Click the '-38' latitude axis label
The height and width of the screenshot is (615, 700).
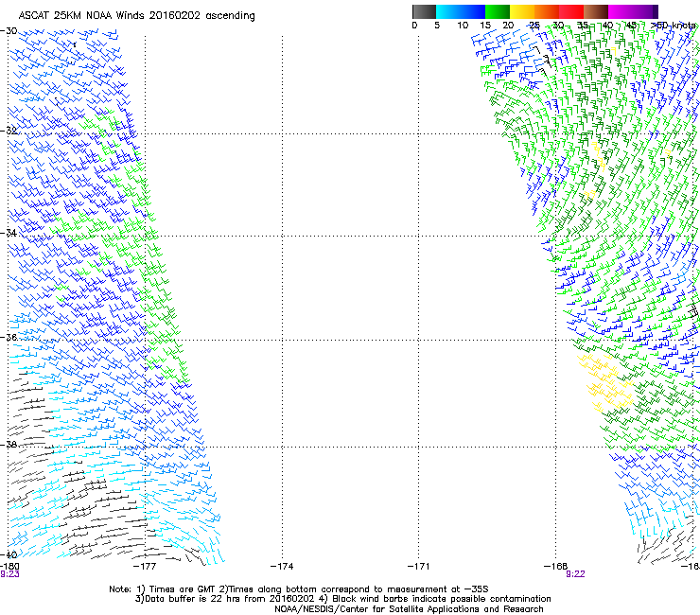pos(9,445)
